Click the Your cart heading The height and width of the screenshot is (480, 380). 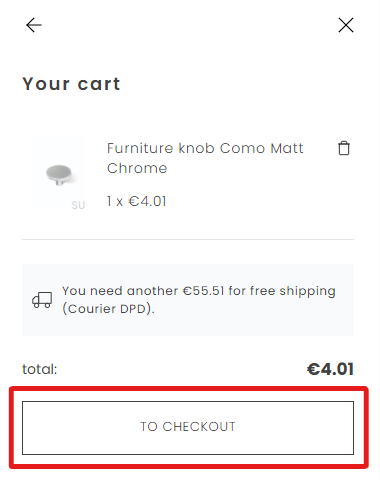[71, 84]
